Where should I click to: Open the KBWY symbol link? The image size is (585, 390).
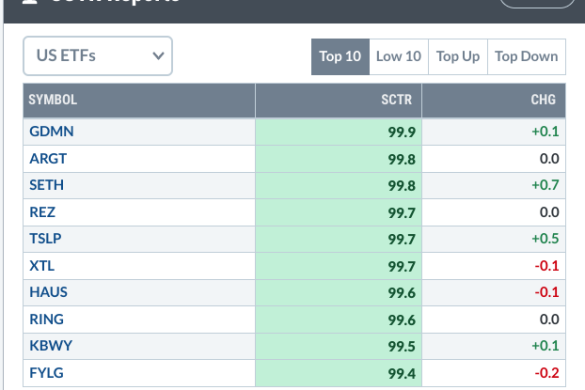click(51, 346)
